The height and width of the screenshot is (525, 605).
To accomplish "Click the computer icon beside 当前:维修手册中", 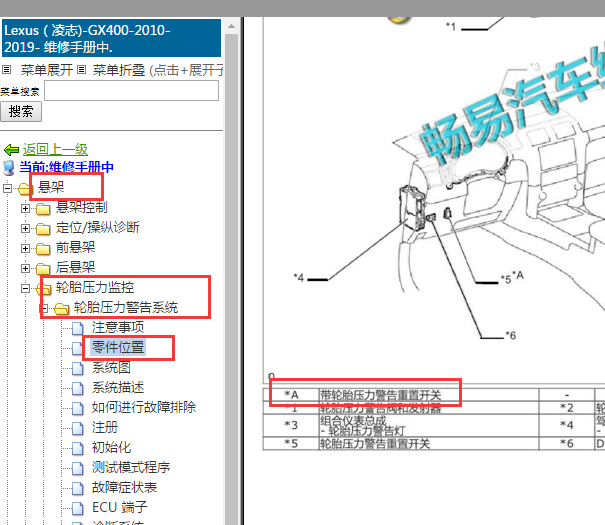I will pyautogui.click(x=9, y=168).
